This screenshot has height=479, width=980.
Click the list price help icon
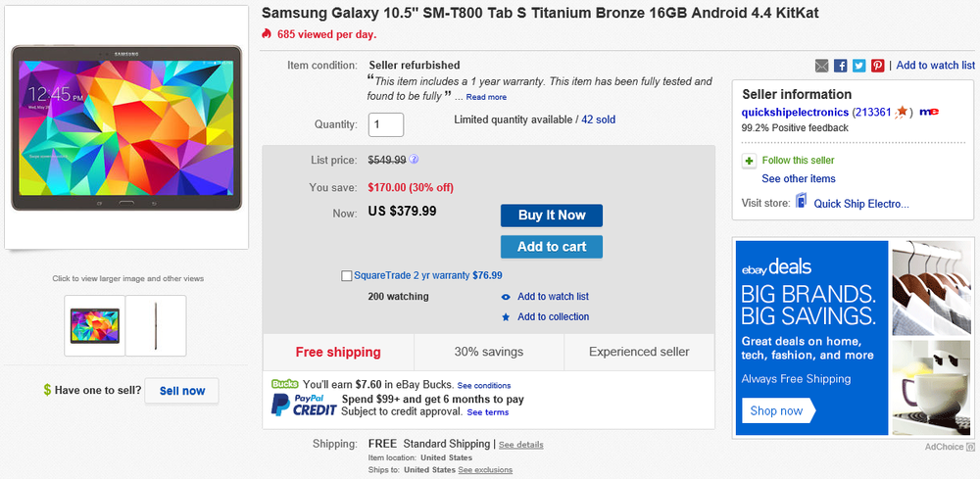coord(415,159)
